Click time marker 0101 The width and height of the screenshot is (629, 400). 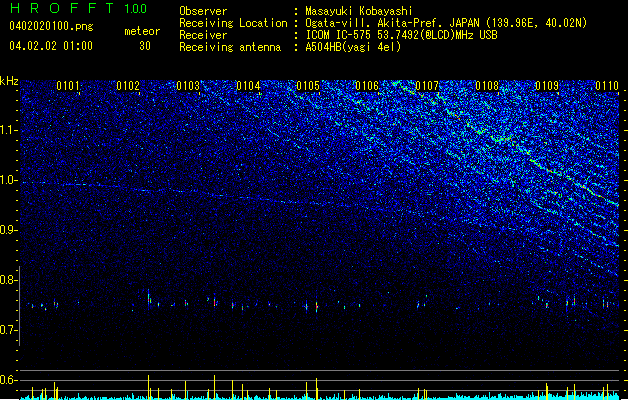click(68, 86)
